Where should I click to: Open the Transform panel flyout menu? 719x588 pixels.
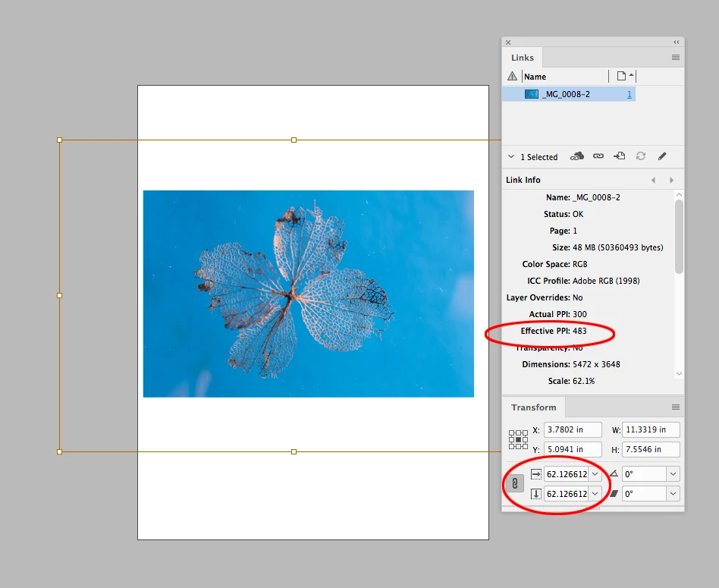[676, 407]
